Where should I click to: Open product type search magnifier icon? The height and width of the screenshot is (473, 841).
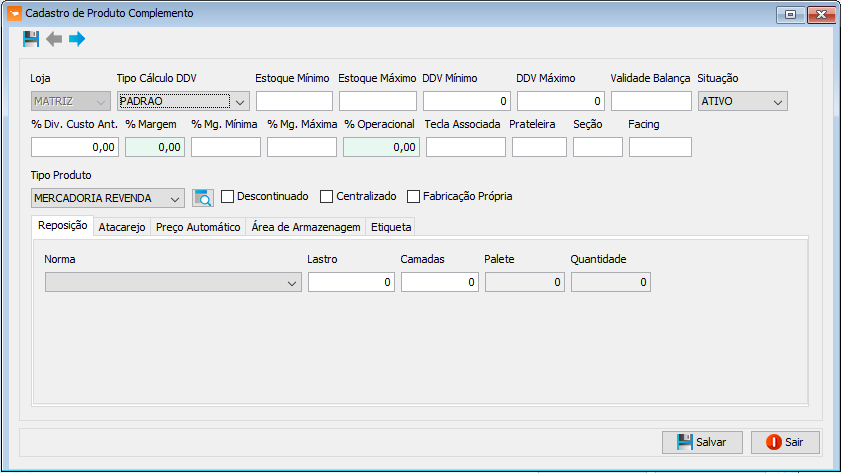pos(203,198)
